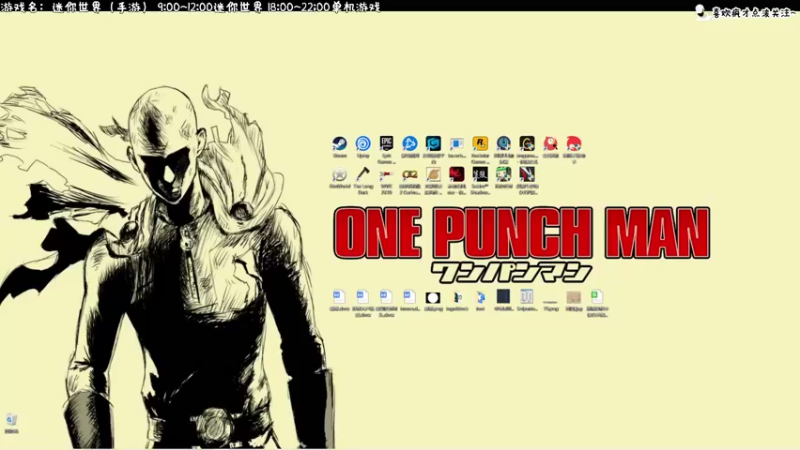Select the silver star medallion game icon
This screenshot has height=450, width=800.
tap(339, 174)
